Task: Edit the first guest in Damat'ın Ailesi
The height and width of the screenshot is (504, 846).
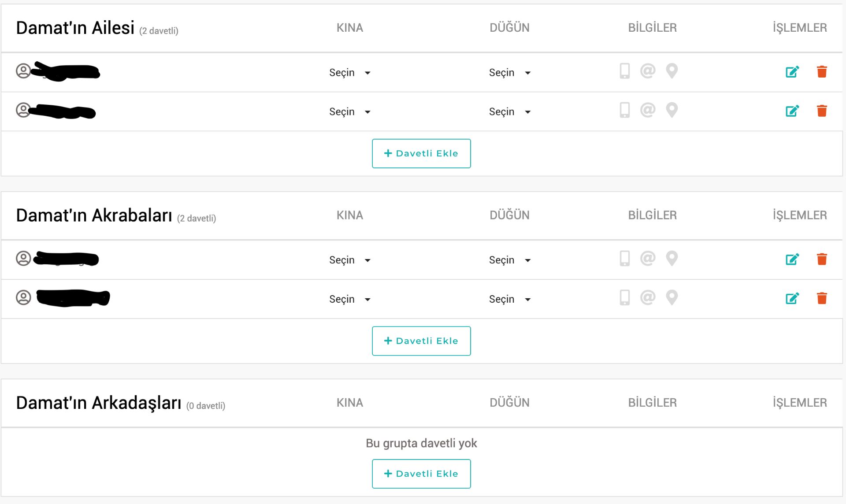Action: point(792,72)
